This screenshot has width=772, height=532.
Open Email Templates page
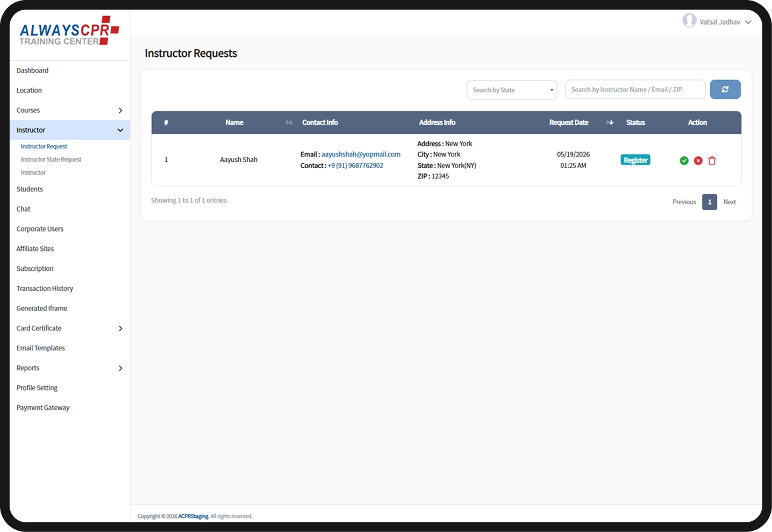(40, 348)
